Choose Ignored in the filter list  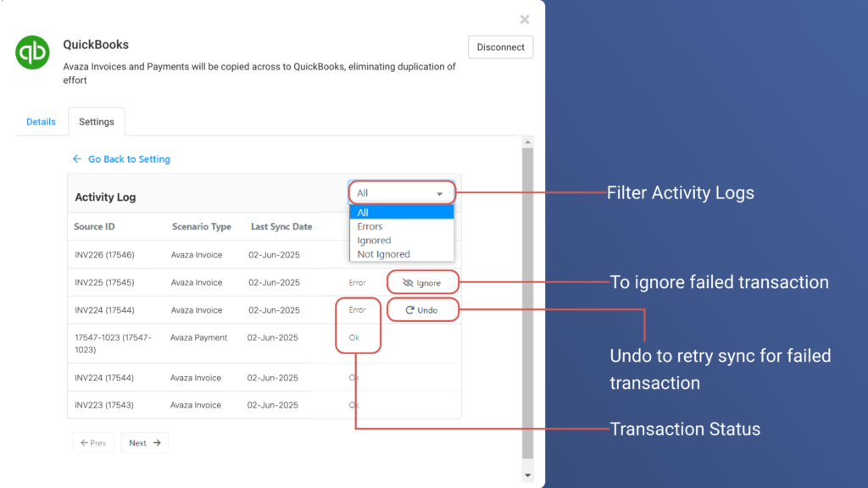pos(402,240)
